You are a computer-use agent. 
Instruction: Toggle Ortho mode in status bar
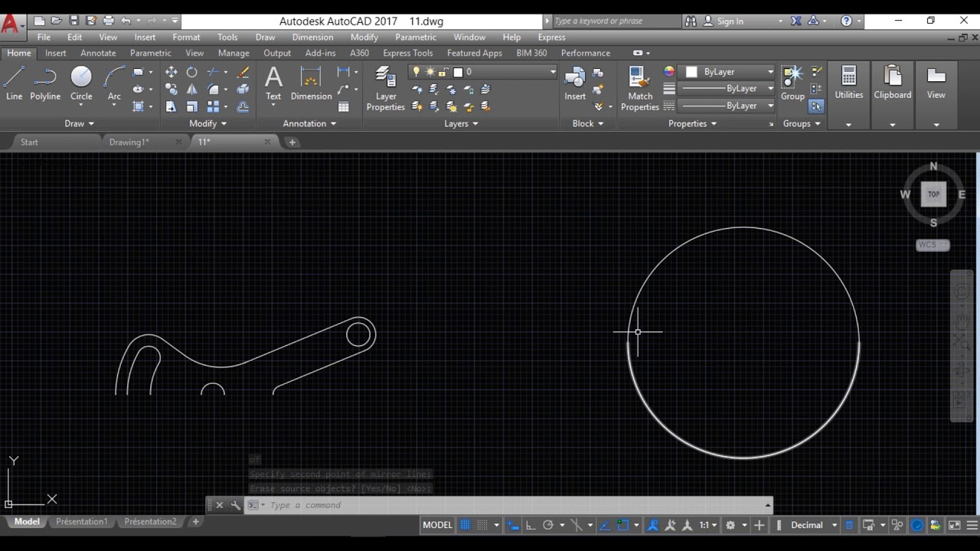tap(530, 525)
